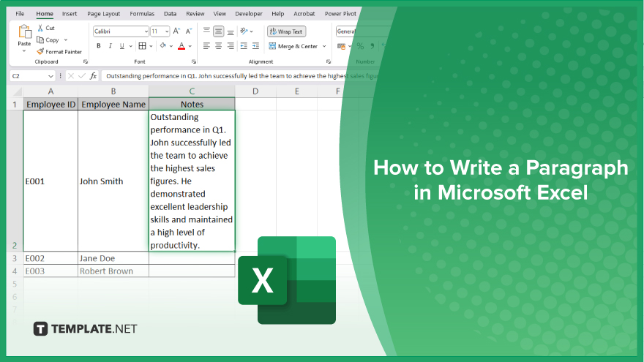
Task: Open Calibri font name dropdown
Action: pos(146,31)
